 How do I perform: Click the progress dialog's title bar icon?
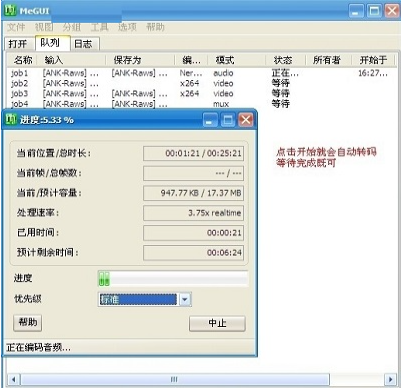pyautogui.click(x=11, y=119)
